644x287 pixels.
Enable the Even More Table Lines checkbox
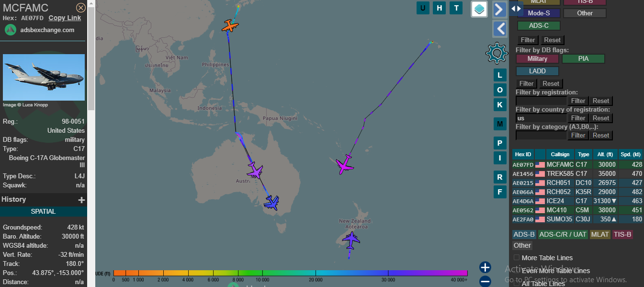tap(517, 271)
